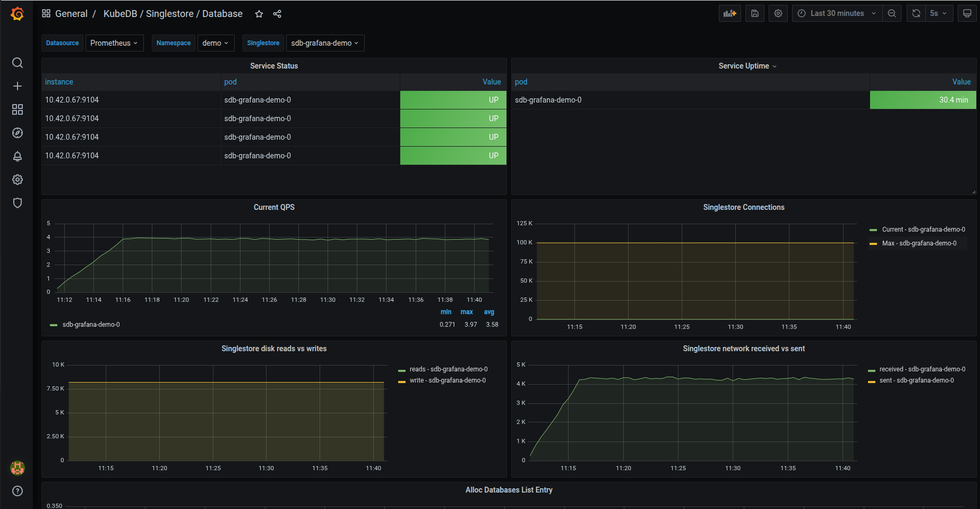The height and width of the screenshot is (509, 980).
Task: Click sdb-grafana-demo-0 pod cell in Service Uptime
Action: [x=690, y=100]
